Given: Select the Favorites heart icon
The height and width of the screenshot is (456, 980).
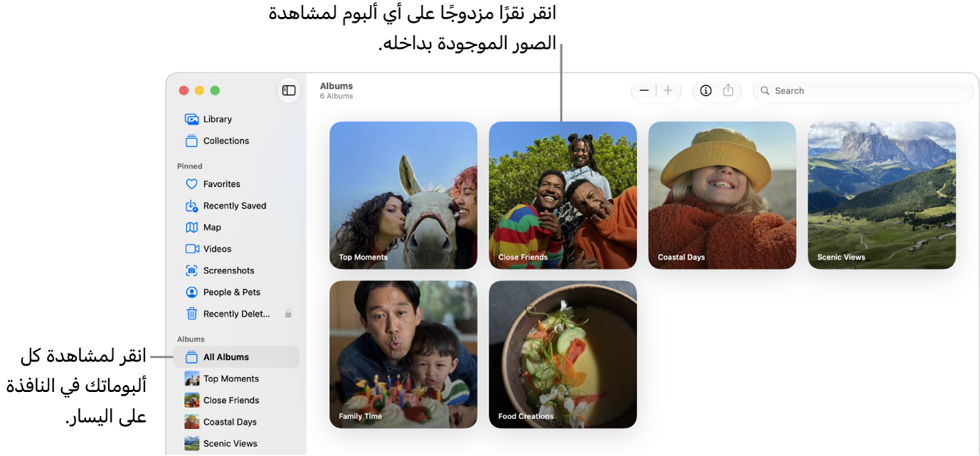Looking at the screenshot, I should (x=191, y=184).
